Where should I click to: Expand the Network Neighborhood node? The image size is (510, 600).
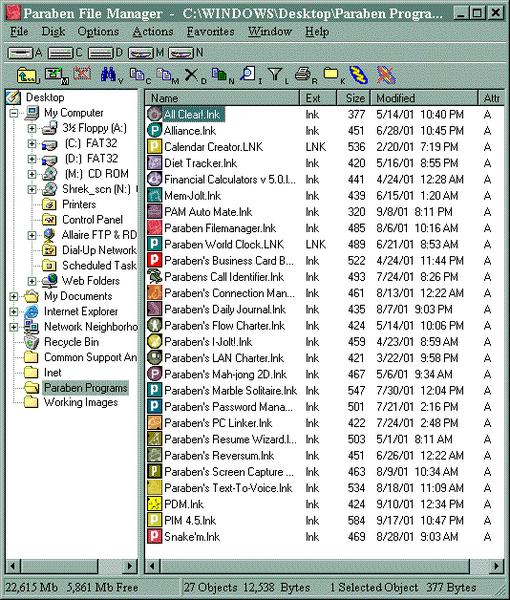coord(14,327)
